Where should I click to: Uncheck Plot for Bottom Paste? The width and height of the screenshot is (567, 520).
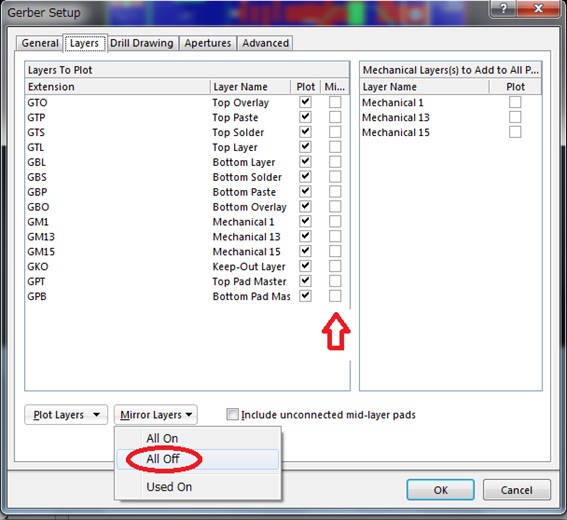tap(305, 191)
